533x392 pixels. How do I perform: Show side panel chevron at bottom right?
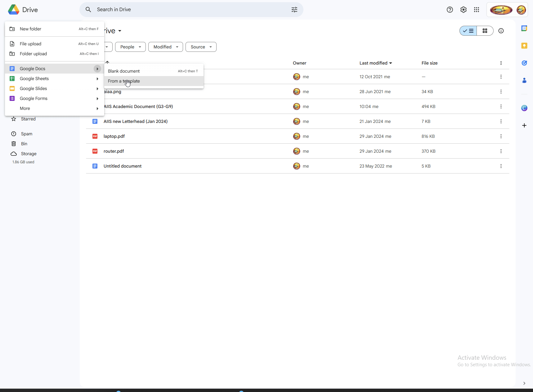524,383
